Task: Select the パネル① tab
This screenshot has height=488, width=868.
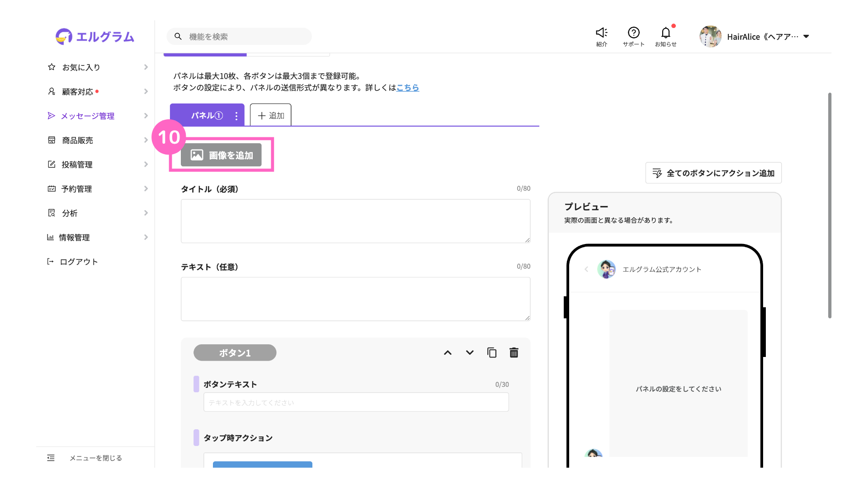Action: (207, 115)
